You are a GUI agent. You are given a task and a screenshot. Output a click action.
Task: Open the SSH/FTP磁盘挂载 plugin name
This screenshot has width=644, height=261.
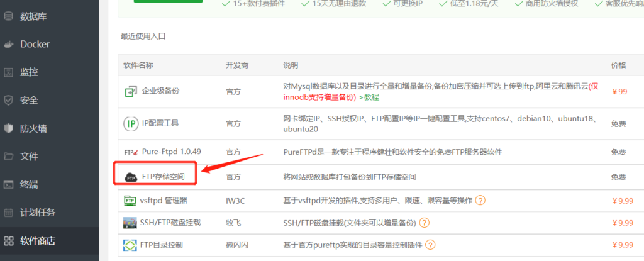[x=170, y=223]
